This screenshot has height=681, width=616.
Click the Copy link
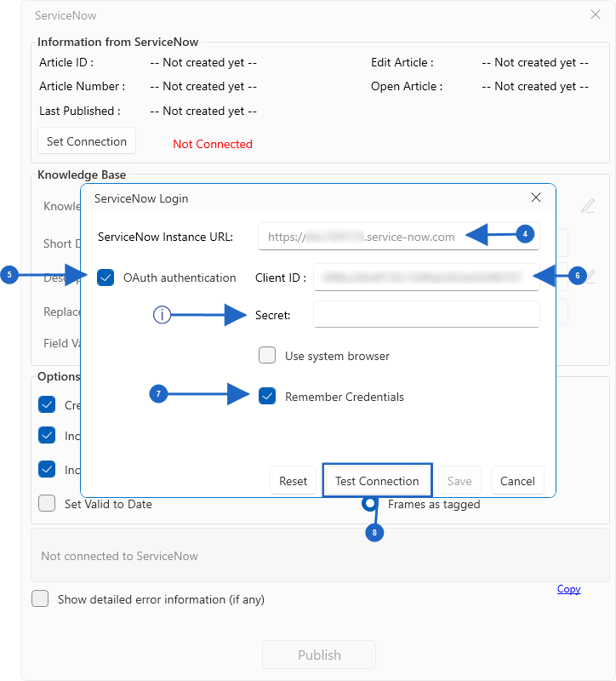click(568, 589)
